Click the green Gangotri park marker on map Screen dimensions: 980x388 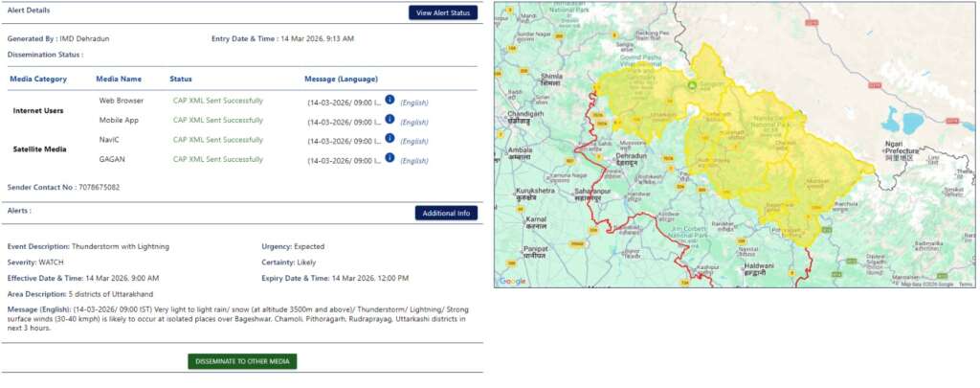click(x=691, y=84)
